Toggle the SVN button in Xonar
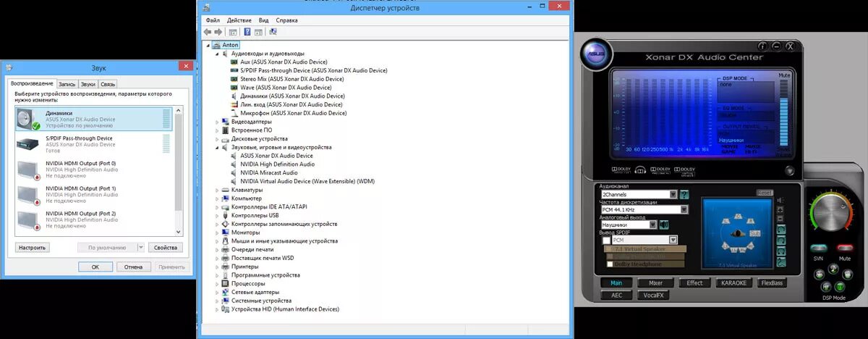This screenshot has width=868, height=339. click(x=818, y=248)
